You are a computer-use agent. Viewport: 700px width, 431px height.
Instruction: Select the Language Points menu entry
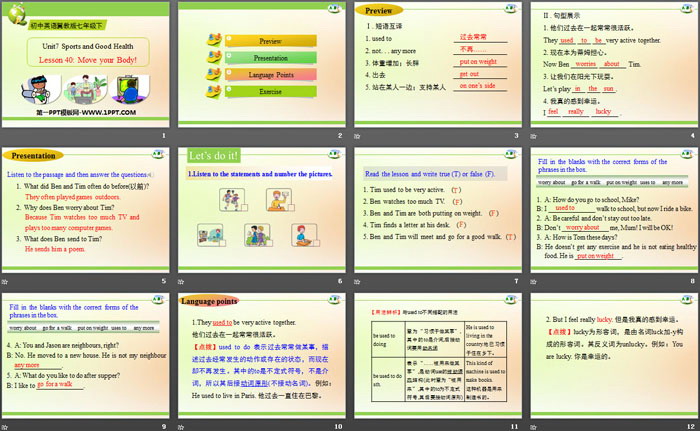point(270,75)
